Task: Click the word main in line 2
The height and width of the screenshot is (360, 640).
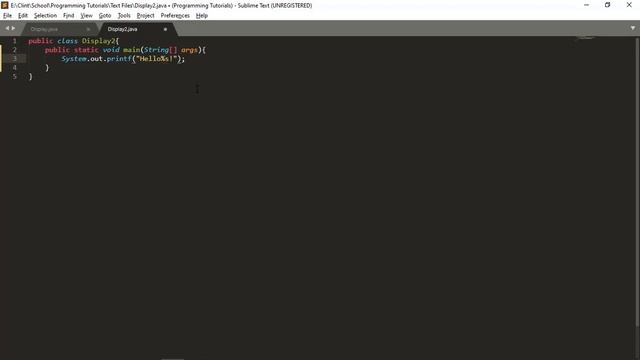Action: (131, 50)
